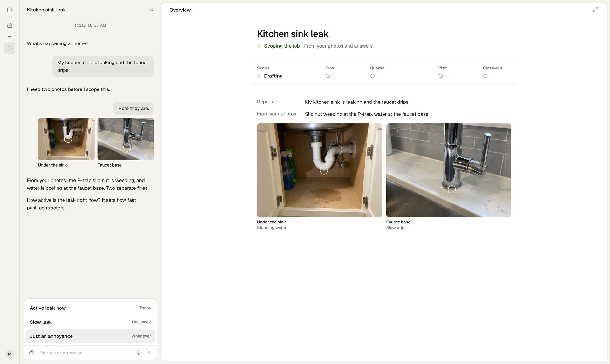The width and height of the screenshot is (610, 364).
Task: Choose the 'Slow leak' option
Action: 90,322
